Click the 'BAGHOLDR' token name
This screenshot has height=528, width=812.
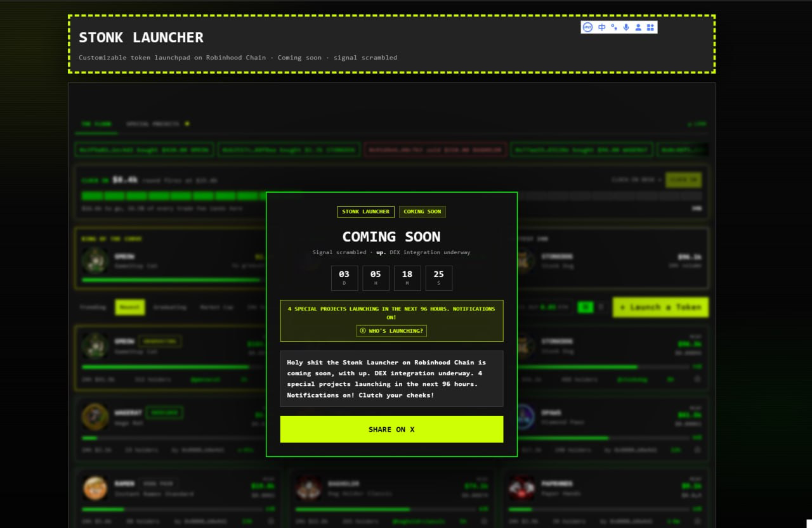344,483
